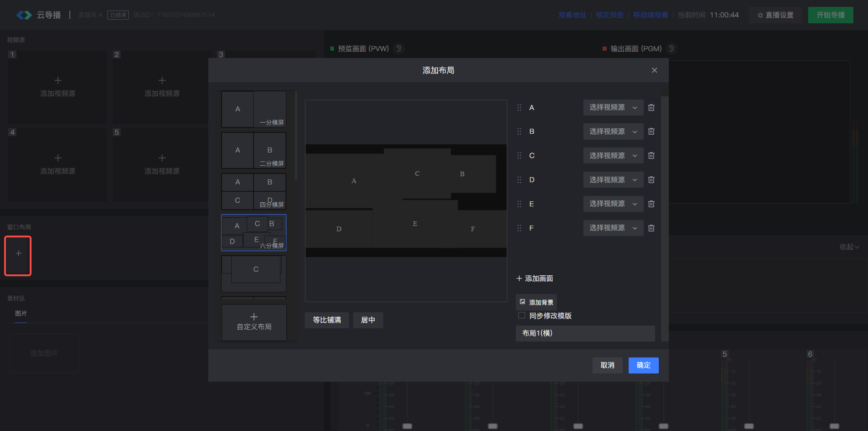Image resolution: width=868 pixels, height=431 pixels.
Task: Delete layout slot A with its trash icon
Action: point(651,108)
